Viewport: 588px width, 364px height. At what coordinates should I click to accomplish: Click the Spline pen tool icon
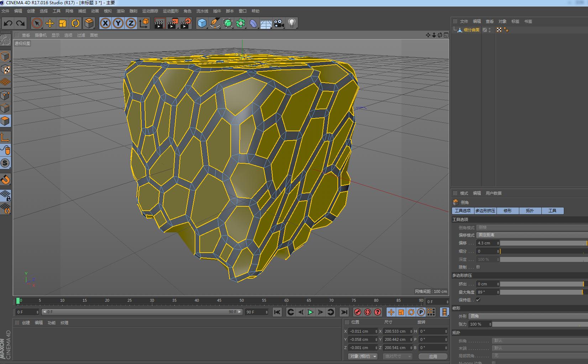pyautogui.click(x=215, y=23)
